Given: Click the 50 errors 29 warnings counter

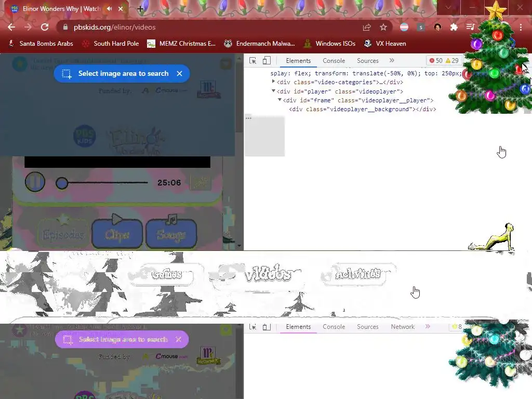Looking at the screenshot, I should pos(444,61).
